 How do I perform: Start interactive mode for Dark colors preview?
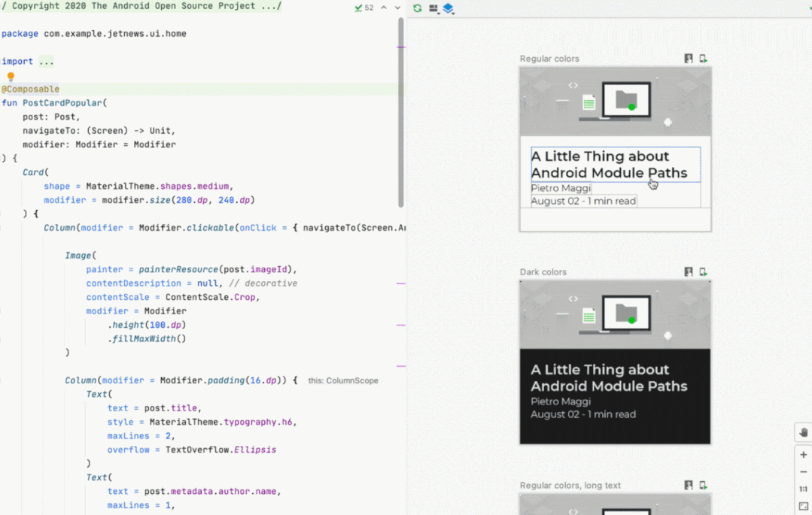click(x=689, y=271)
